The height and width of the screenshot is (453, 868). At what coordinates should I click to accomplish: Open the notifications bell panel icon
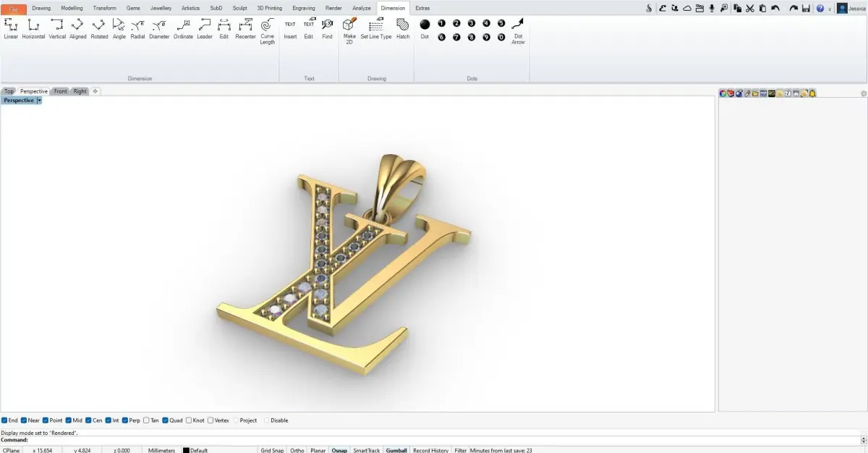[812, 93]
